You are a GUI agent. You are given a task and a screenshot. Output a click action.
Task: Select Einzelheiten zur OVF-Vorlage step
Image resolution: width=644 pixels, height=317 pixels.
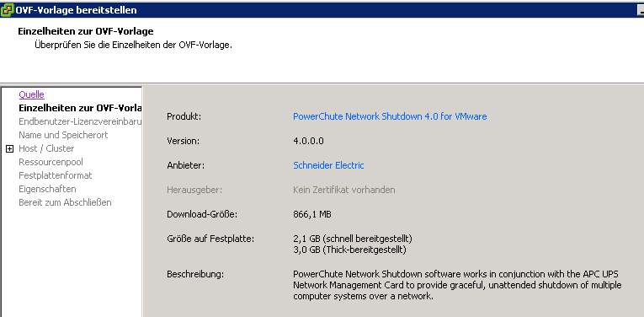click(80, 108)
